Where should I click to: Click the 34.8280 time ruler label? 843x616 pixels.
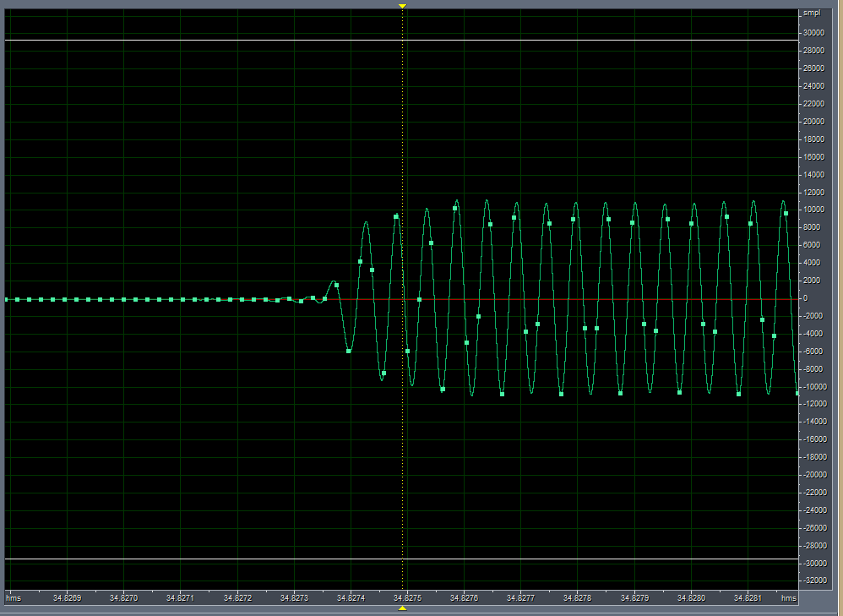691,597
